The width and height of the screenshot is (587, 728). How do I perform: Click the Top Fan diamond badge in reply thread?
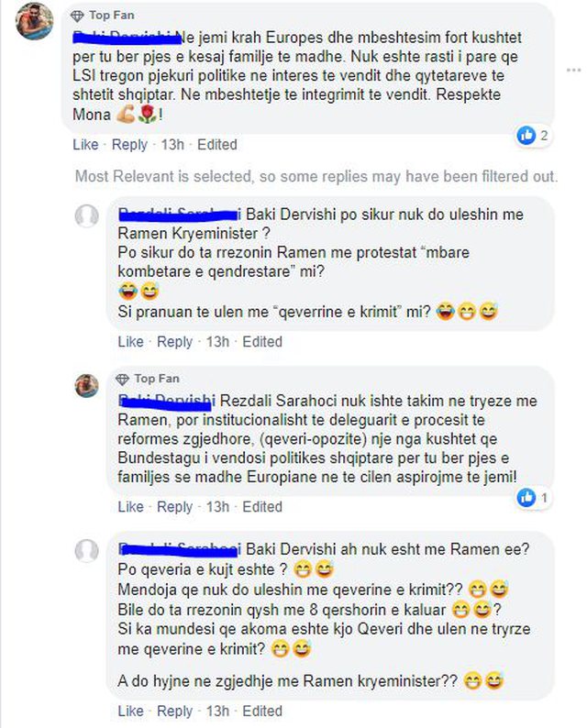pyautogui.click(x=122, y=380)
